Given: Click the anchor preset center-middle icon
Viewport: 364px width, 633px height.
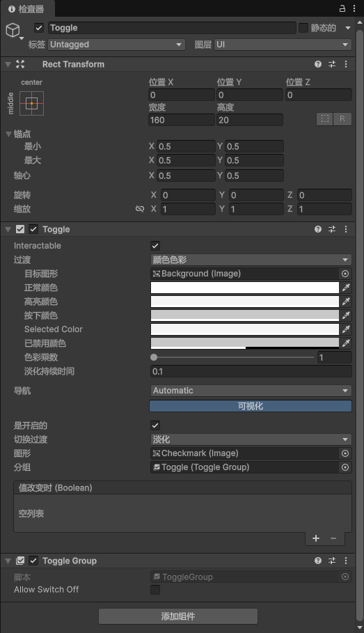Looking at the screenshot, I should [31, 103].
